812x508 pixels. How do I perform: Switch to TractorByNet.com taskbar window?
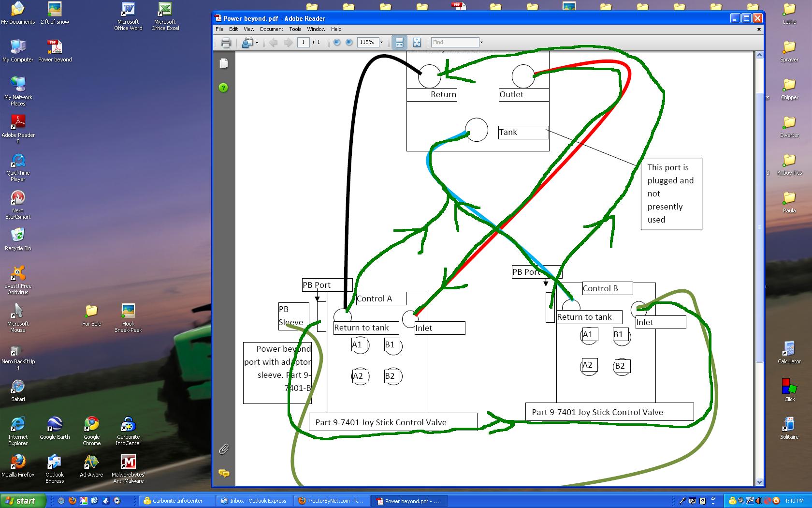pos(331,501)
